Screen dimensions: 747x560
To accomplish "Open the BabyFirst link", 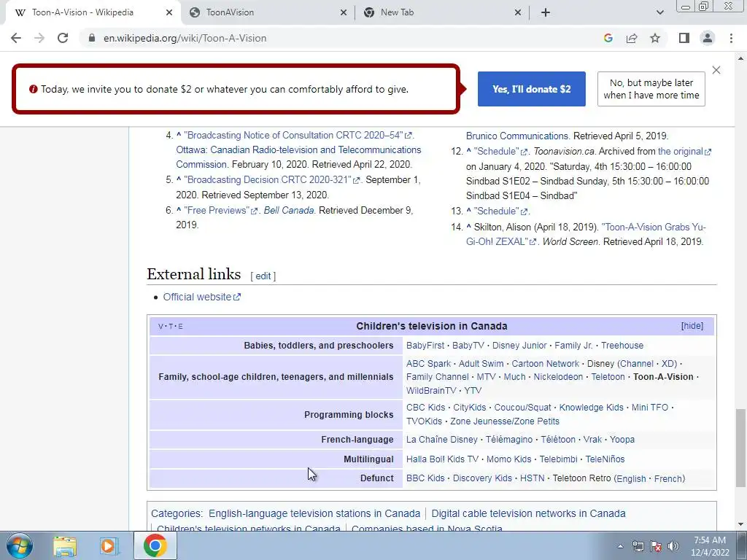I will click(425, 345).
